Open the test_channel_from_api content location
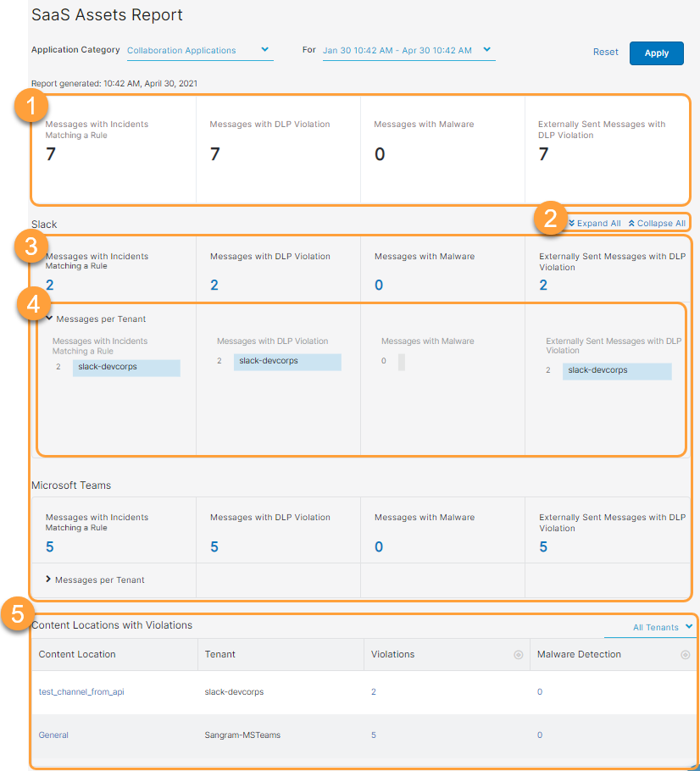 pos(81,691)
